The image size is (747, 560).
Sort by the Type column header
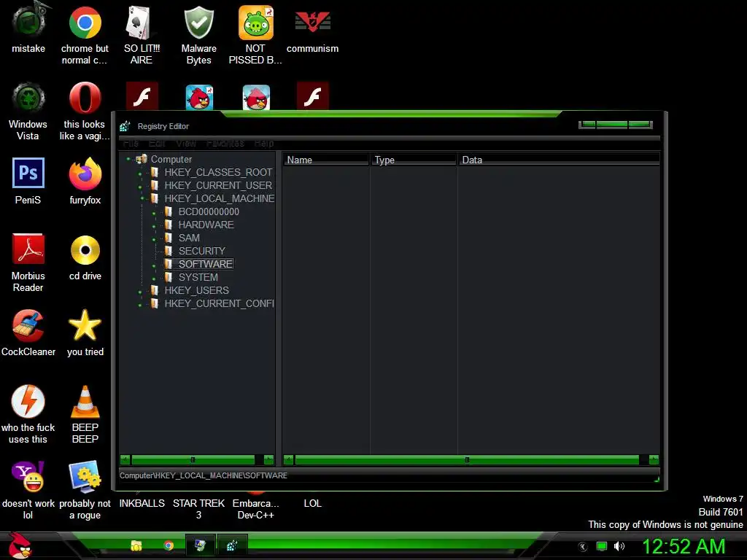pyautogui.click(x=414, y=160)
